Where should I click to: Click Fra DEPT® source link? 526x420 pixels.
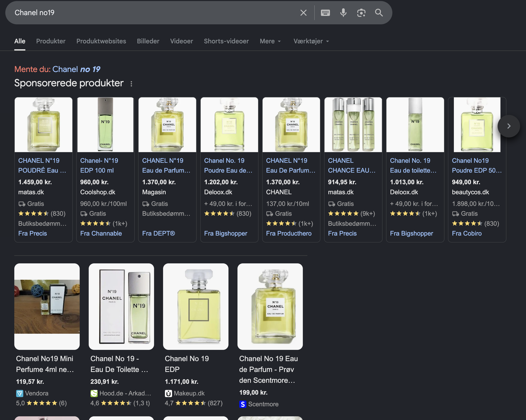coord(159,234)
